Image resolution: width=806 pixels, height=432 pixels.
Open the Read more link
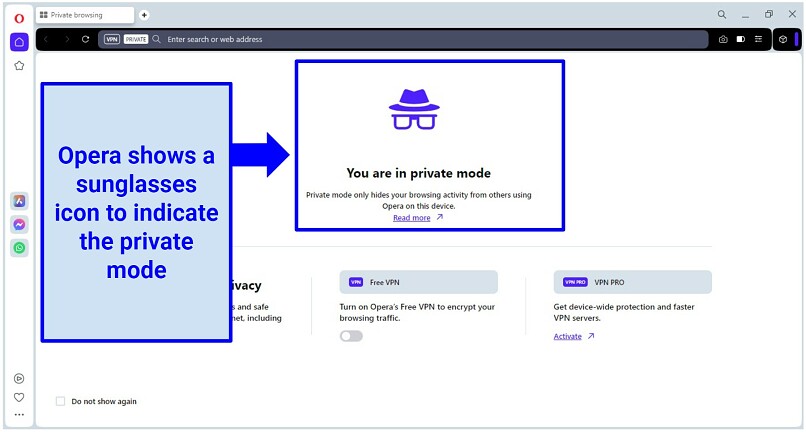pyautogui.click(x=412, y=218)
